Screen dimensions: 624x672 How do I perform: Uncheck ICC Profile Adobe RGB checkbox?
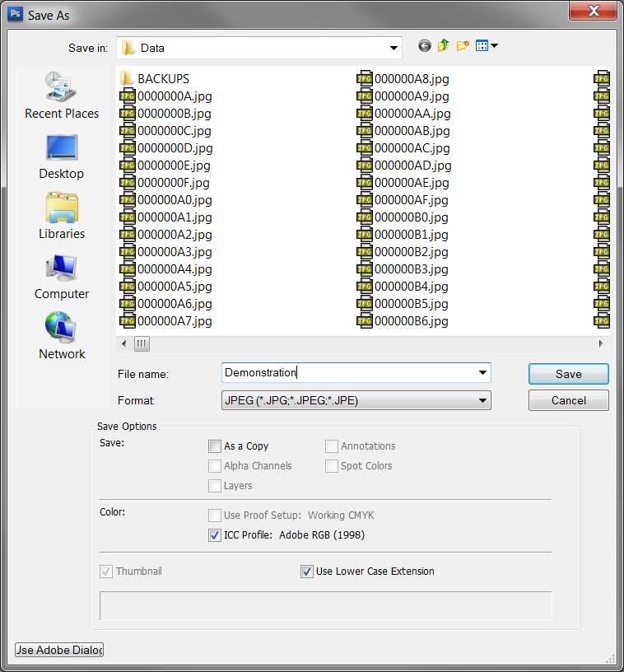(x=215, y=534)
